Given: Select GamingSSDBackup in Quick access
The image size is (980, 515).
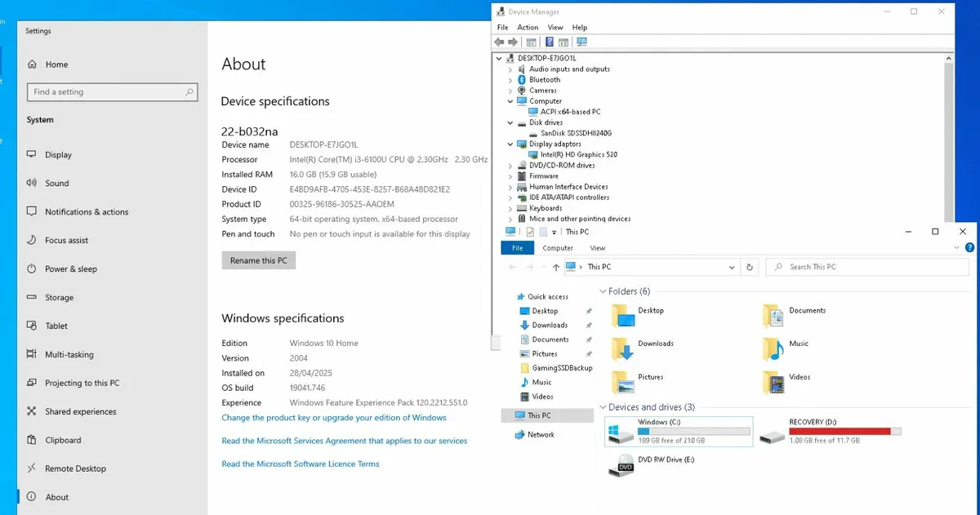Looking at the screenshot, I should tap(562, 368).
